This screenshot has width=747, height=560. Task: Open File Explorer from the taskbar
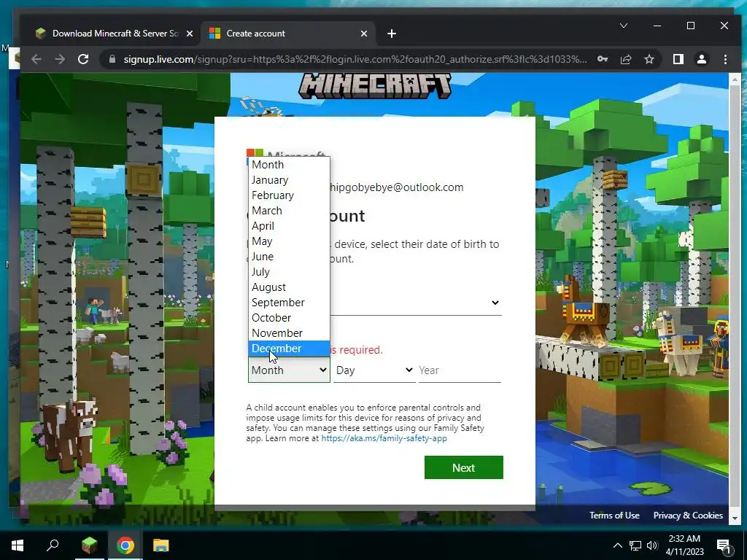point(161,545)
